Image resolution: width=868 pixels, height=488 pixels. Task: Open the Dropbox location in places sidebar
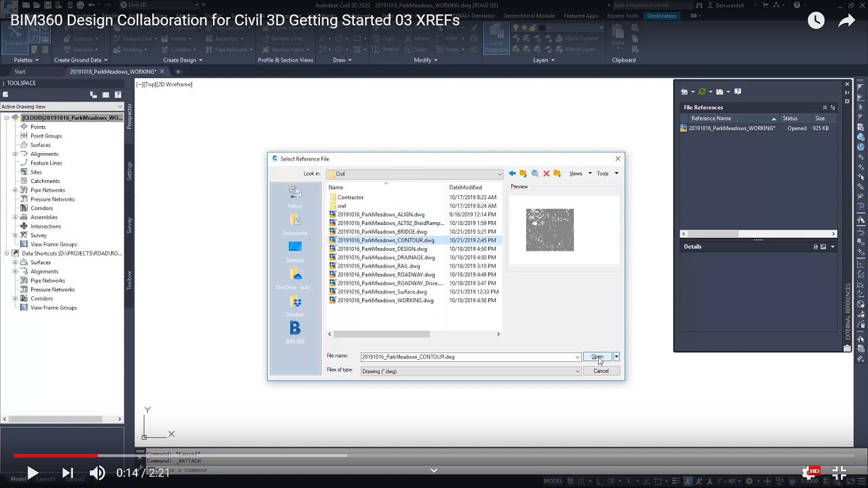(295, 306)
